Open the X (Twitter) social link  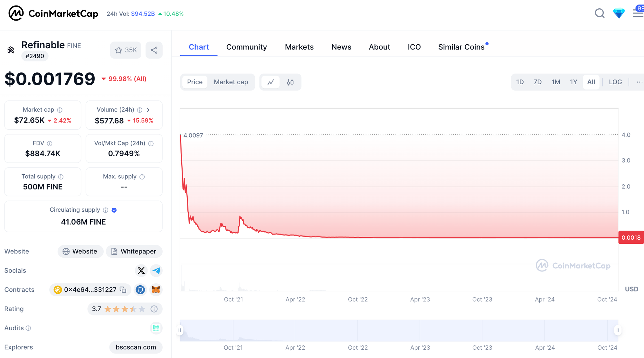[x=141, y=271]
